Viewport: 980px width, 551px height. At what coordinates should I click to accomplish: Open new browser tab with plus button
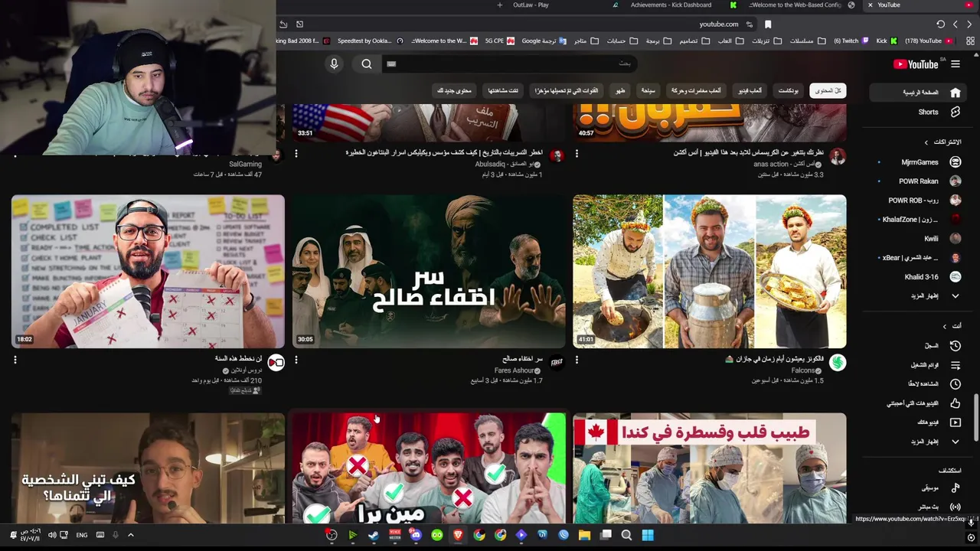point(499,5)
